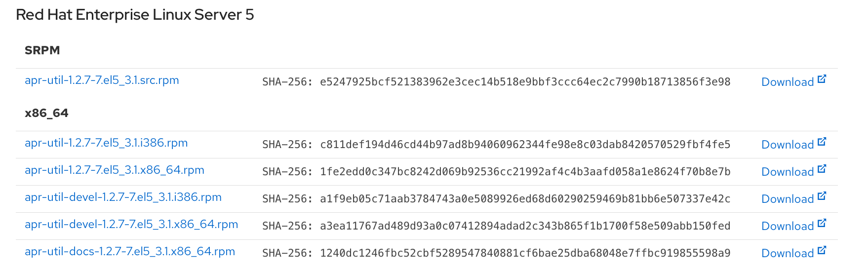Click external-link icon in apr-util i386 row
Screen dimensions: 868x269
pos(822,142)
